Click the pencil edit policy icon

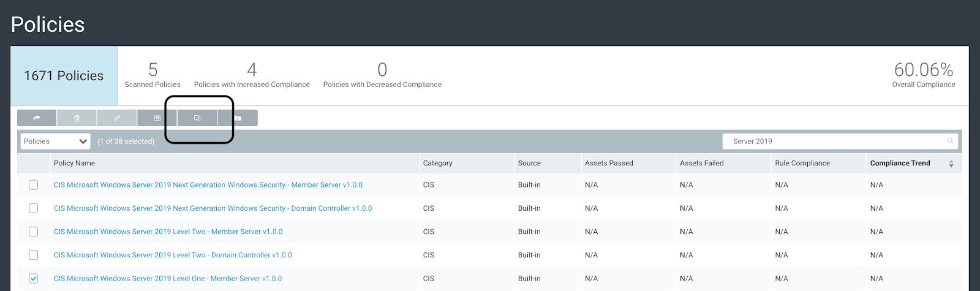(117, 118)
